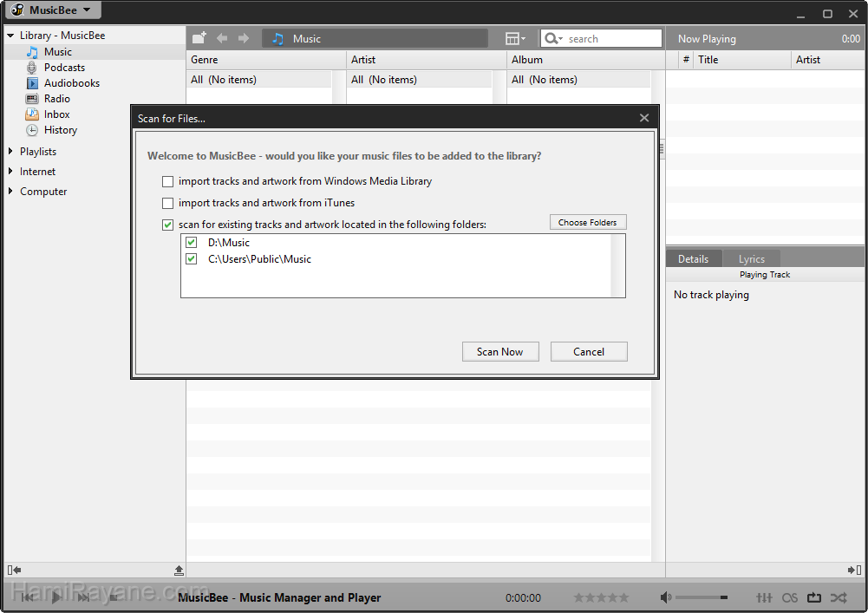Enable import tracks from iTunes
This screenshot has height=613, width=868.
pyautogui.click(x=167, y=203)
